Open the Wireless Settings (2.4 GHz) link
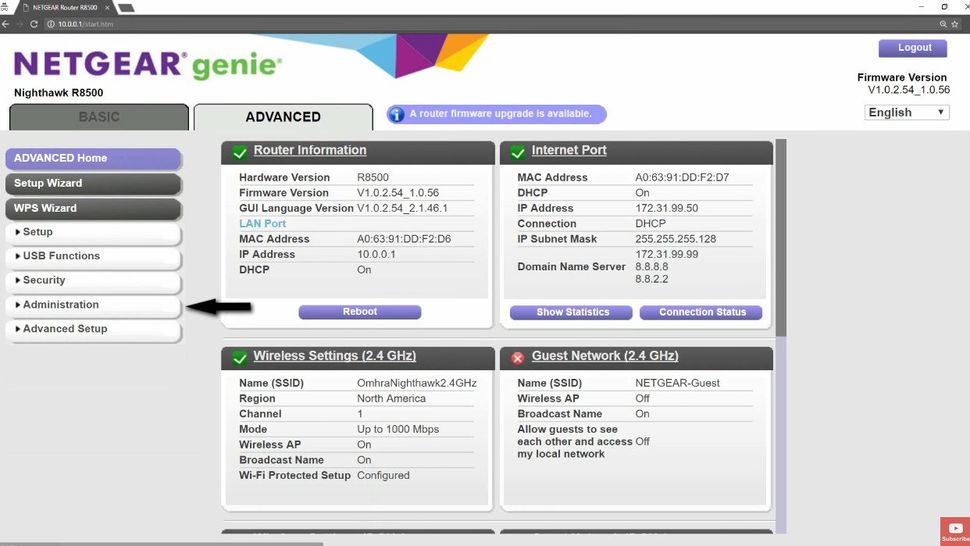Image resolution: width=970 pixels, height=546 pixels. pyautogui.click(x=334, y=356)
